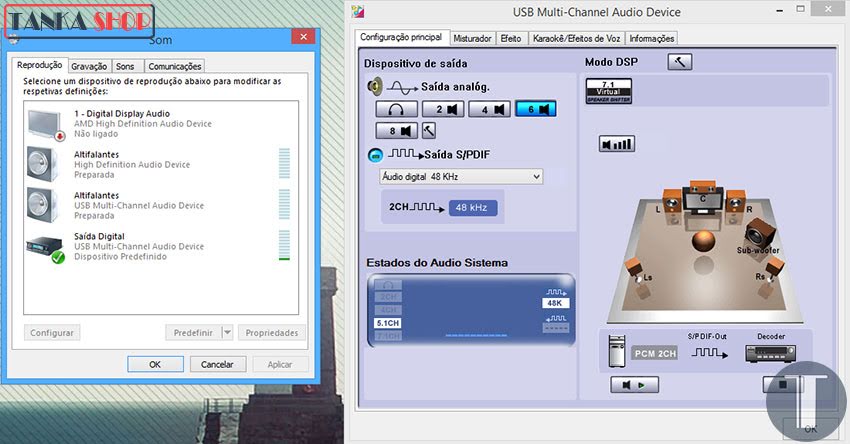Switch to Configuração principal tab

pyautogui.click(x=401, y=37)
